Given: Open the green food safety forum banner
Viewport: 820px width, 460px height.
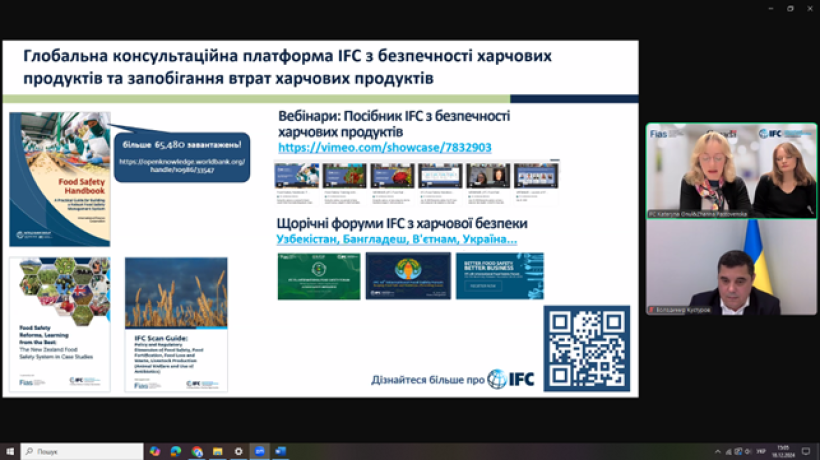Looking at the screenshot, I should [319, 276].
